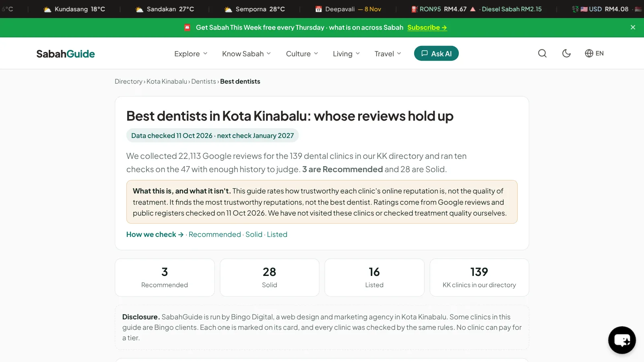Toggle dark mode moon icon
Image resolution: width=644 pixels, height=362 pixels.
[566, 53]
